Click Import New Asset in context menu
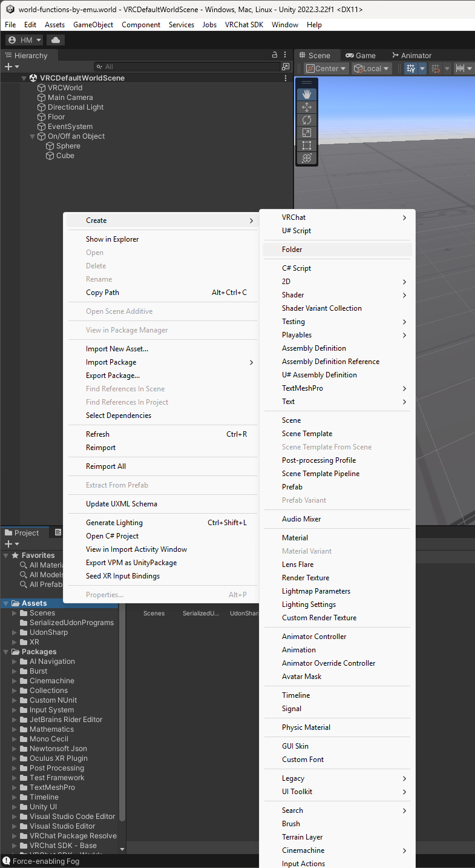The height and width of the screenshot is (868, 475). tap(117, 349)
